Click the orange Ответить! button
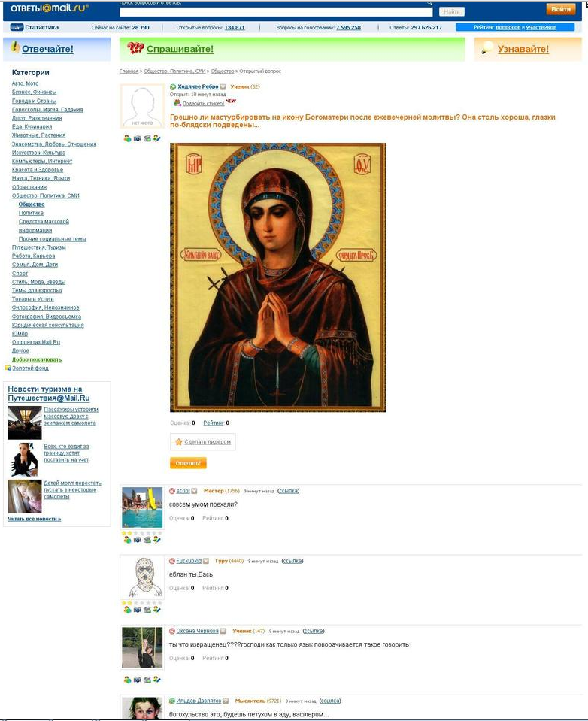The width and height of the screenshot is (588, 721). click(188, 463)
